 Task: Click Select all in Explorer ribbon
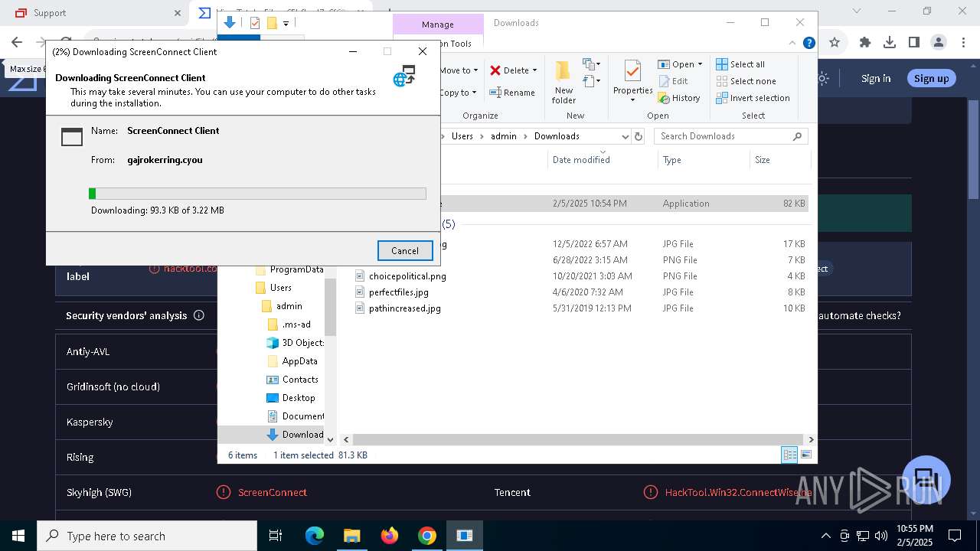tap(740, 64)
